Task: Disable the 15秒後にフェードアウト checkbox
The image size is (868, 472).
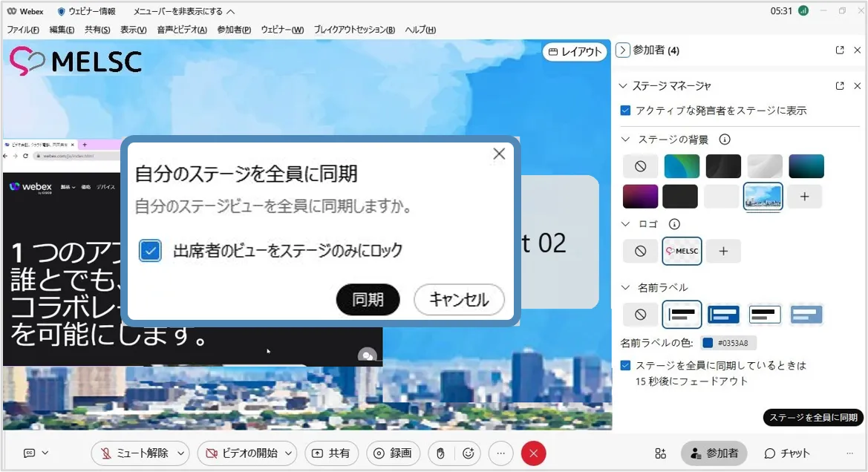Action: tap(625, 366)
